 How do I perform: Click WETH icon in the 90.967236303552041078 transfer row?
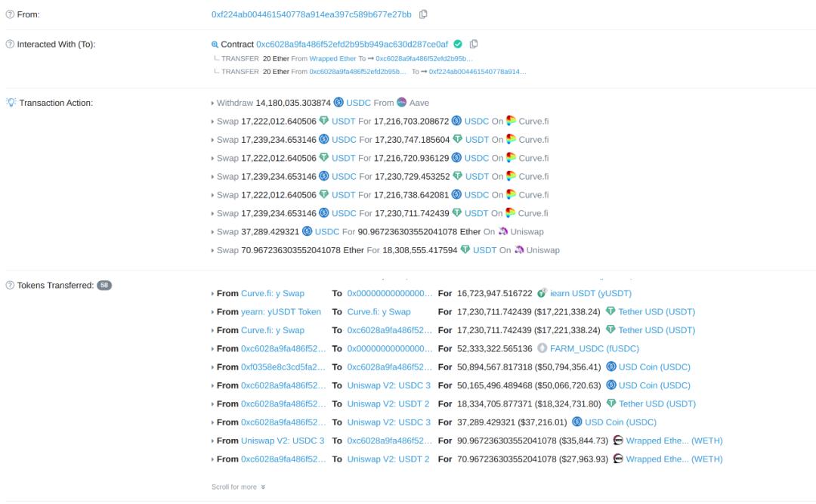(x=618, y=440)
